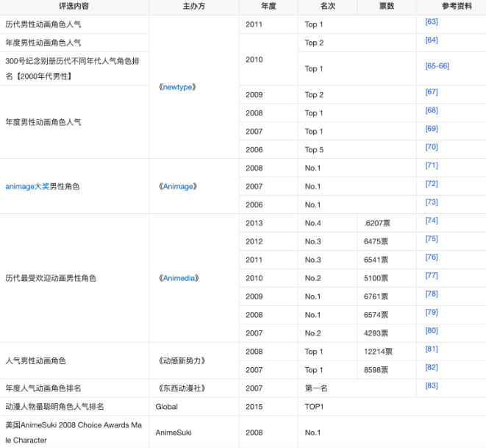
Task: Click the No.4 rank cell
Action: point(328,223)
